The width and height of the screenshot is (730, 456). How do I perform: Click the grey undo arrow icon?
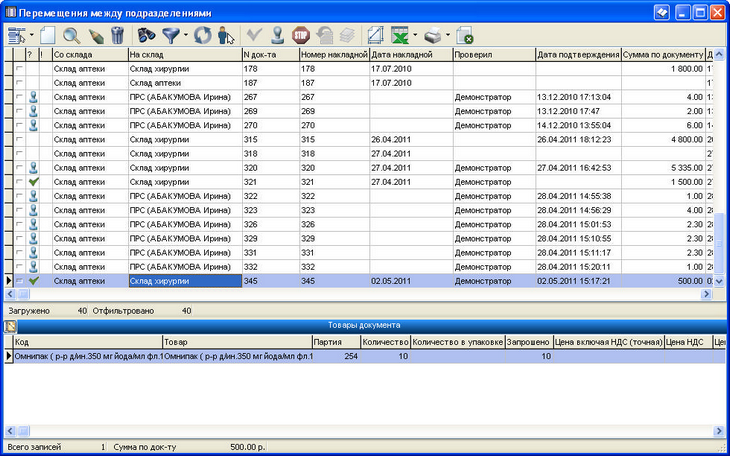tap(324, 35)
